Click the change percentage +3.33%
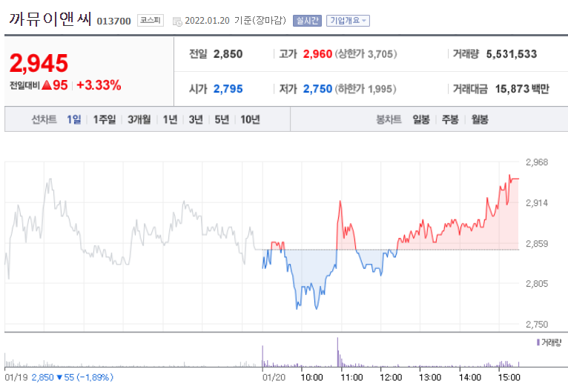 pyautogui.click(x=99, y=85)
